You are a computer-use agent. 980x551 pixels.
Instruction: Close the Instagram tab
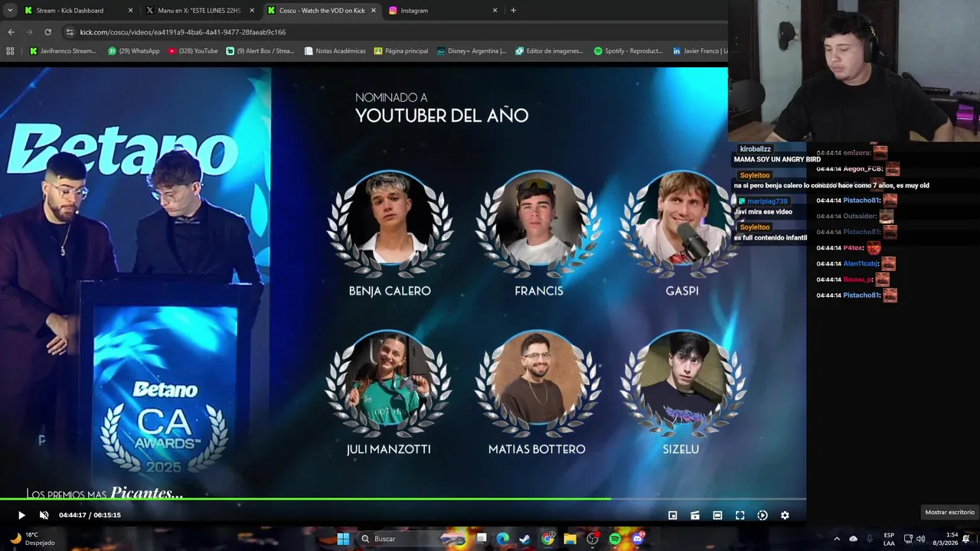[x=495, y=11]
